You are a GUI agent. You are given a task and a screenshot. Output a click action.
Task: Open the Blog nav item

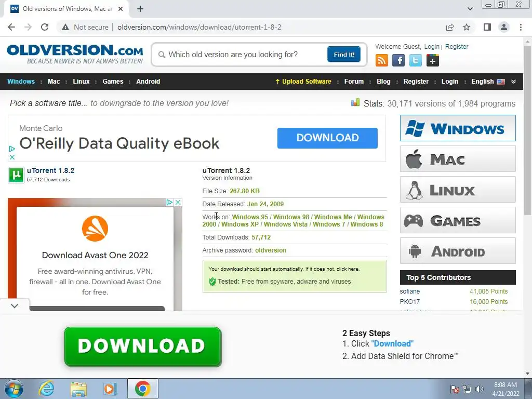(383, 82)
